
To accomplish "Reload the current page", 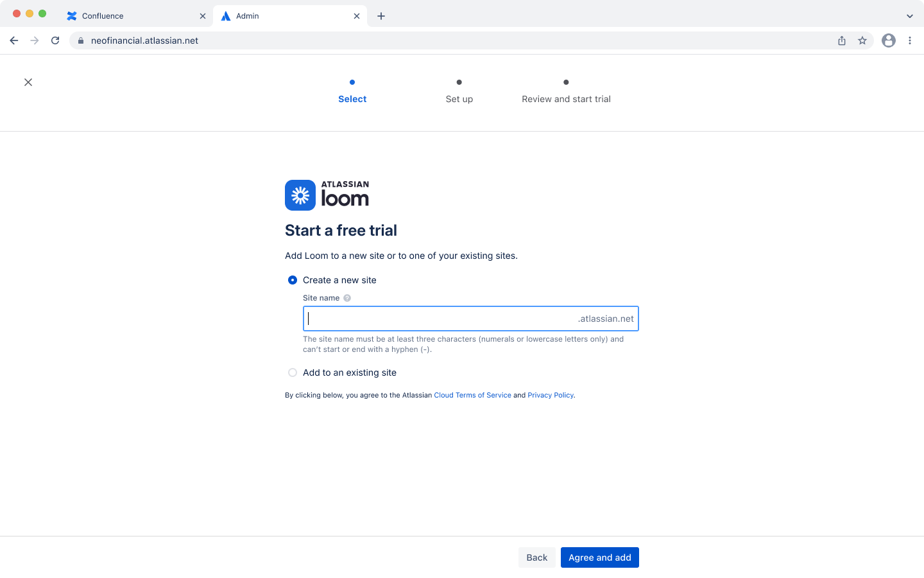I will click(55, 40).
